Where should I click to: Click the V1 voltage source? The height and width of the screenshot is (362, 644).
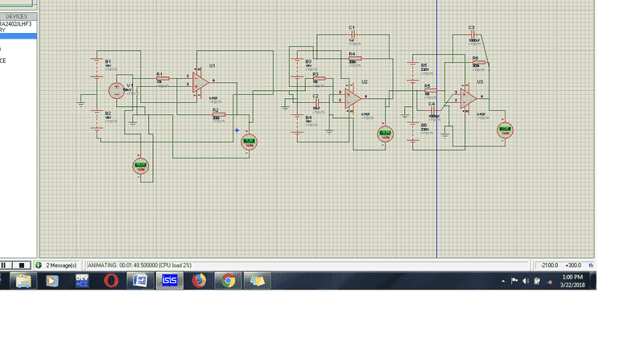(115, 90)
